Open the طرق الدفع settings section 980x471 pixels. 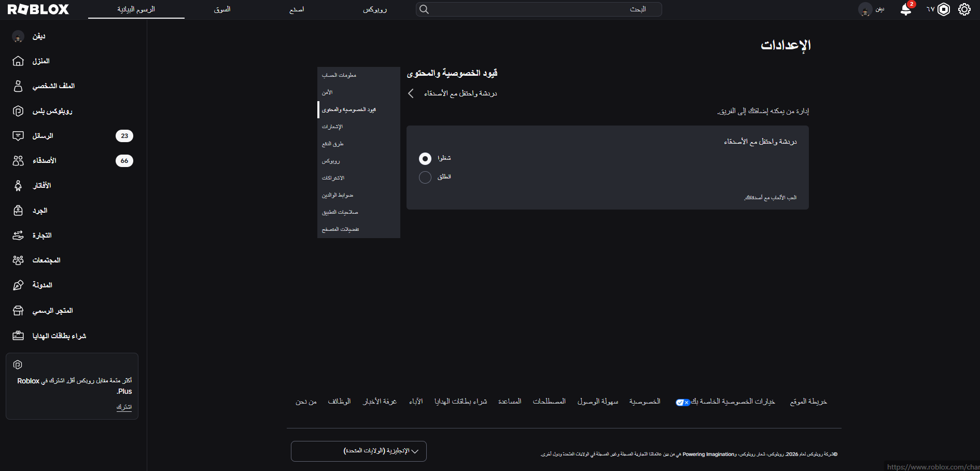[359, 144]
